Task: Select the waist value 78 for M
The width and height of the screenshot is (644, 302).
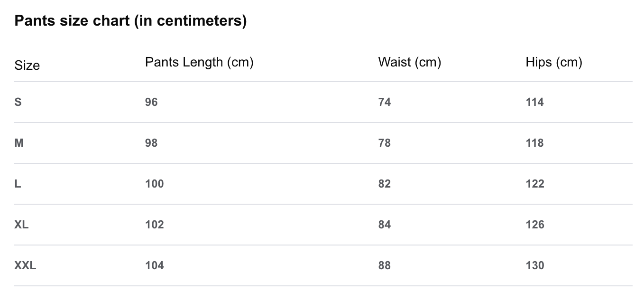Action: pos(385,143)
